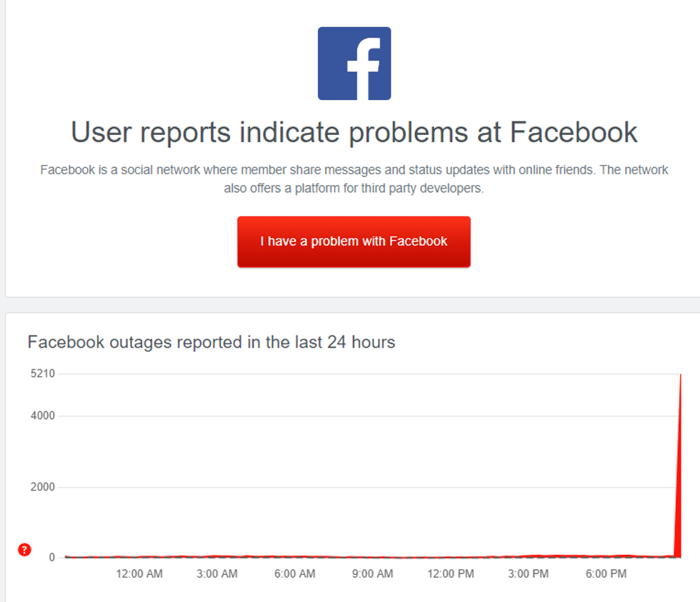Click the '5210' value on the y-axis

pos(44,372)
